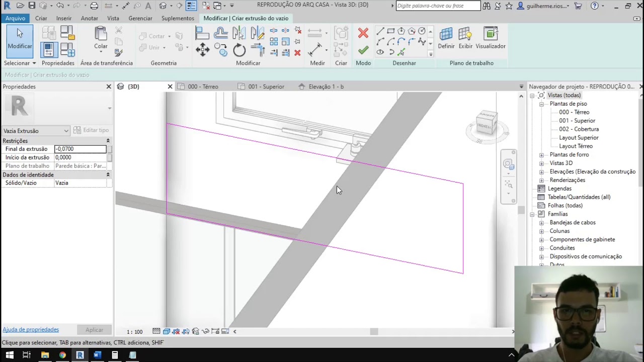The image size is (644, 362).
Task: Click the Measure aligned dimension icon
Action: (315, 49)
